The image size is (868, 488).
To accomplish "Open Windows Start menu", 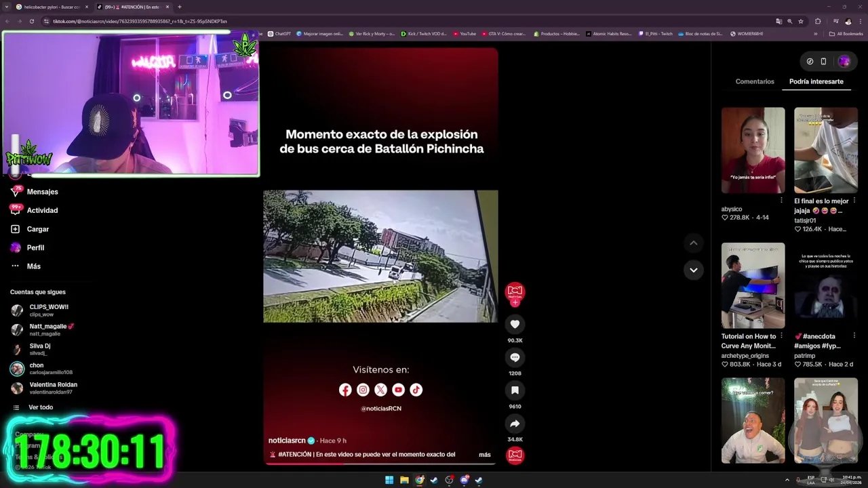I will click(389, 480).
